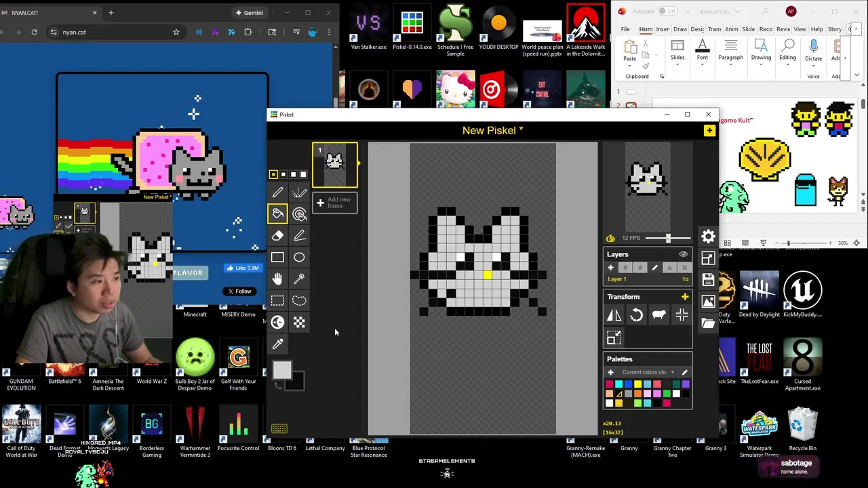The height and width of the screenshot is (488, 868).
Task: Click the Clone sheep transform icon
Action: tap(658, 315)
